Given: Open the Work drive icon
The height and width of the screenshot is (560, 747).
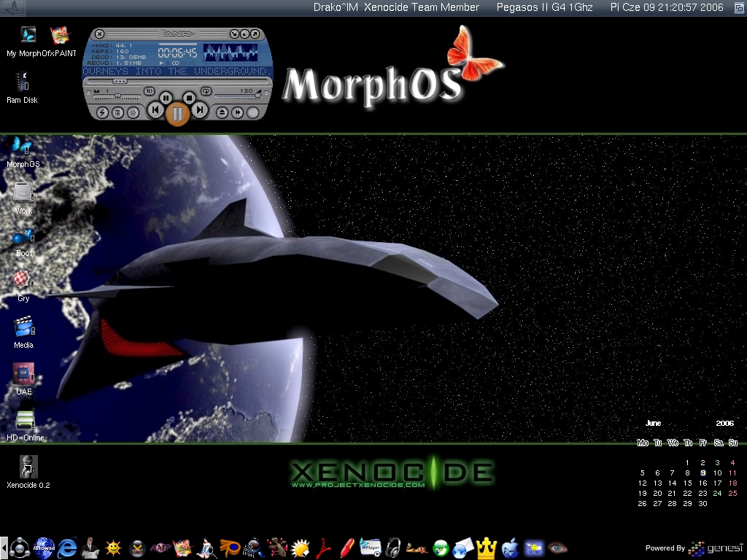Looking at the screenshot, I should click(x=23, y=192).
